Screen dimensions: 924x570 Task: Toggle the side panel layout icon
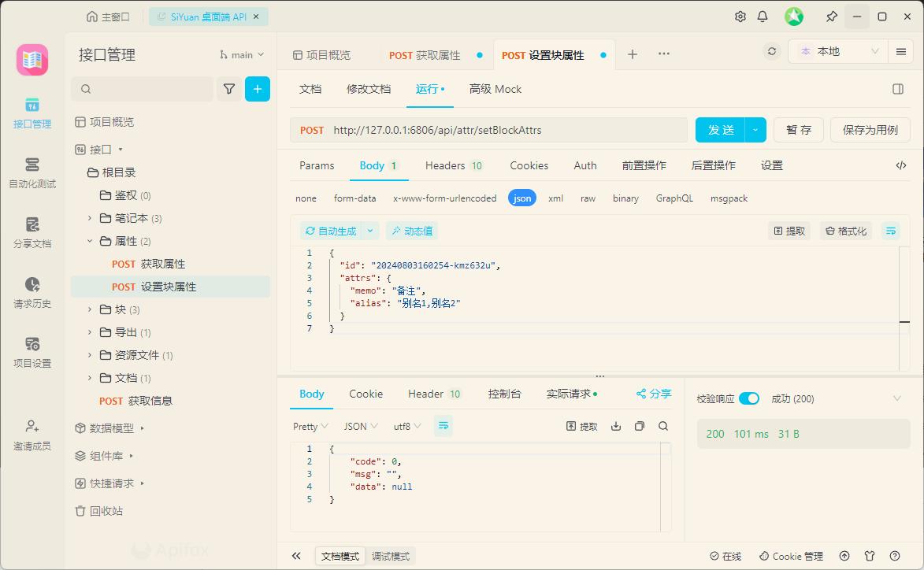pyautogui.click(x=898, y=89)
